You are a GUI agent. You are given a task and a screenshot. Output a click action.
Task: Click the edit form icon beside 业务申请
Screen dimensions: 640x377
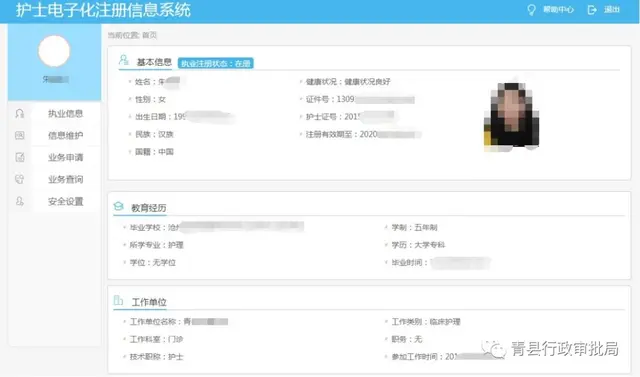click(x=20, y=157)
